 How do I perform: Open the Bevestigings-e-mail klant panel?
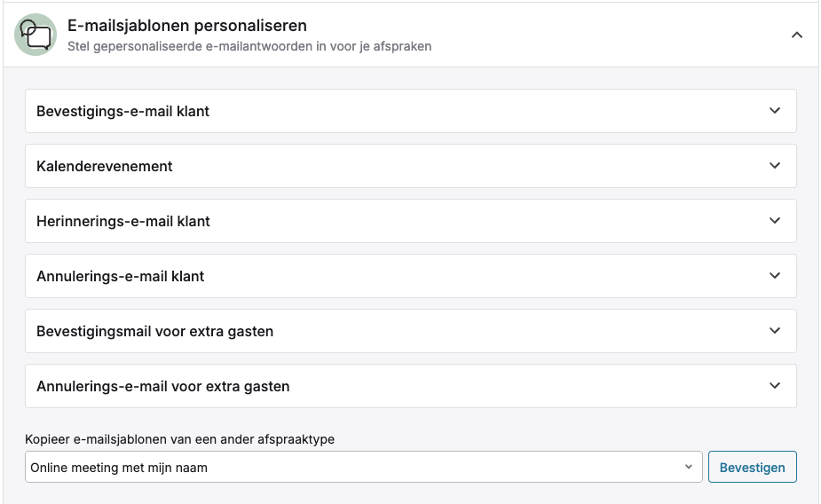pyautogui.click(x=410, y=111)
